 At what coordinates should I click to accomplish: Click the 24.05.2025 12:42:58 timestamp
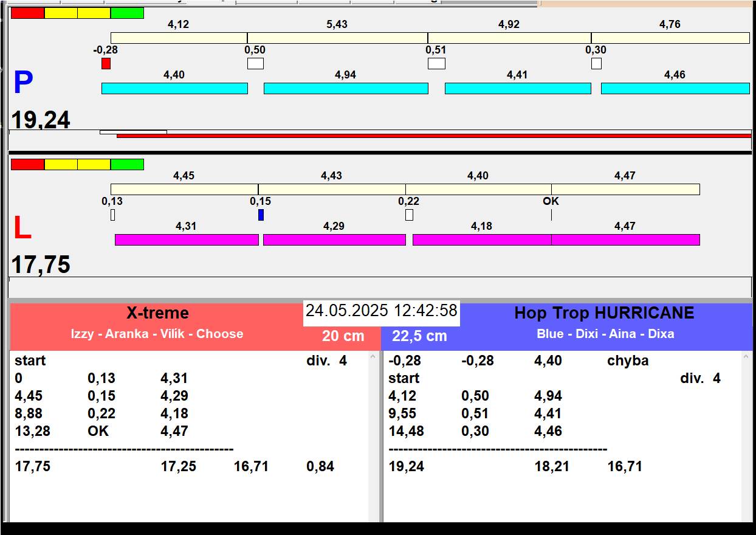[381, 311]
